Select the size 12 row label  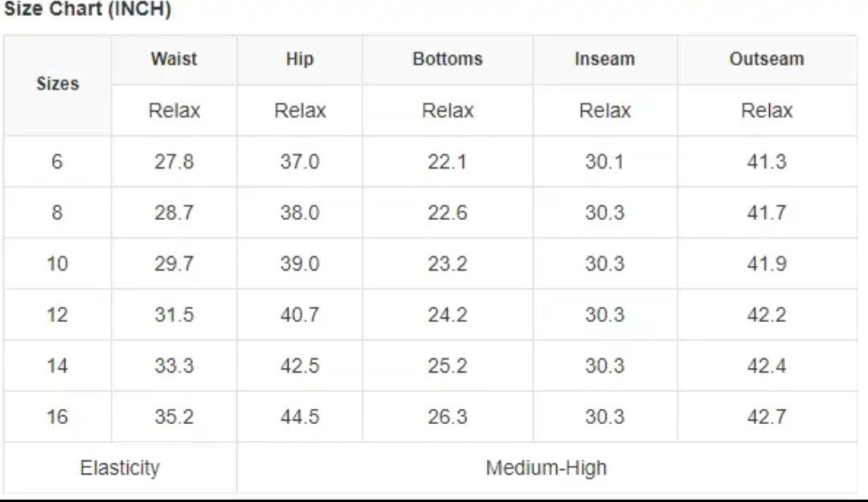[57, 315]
